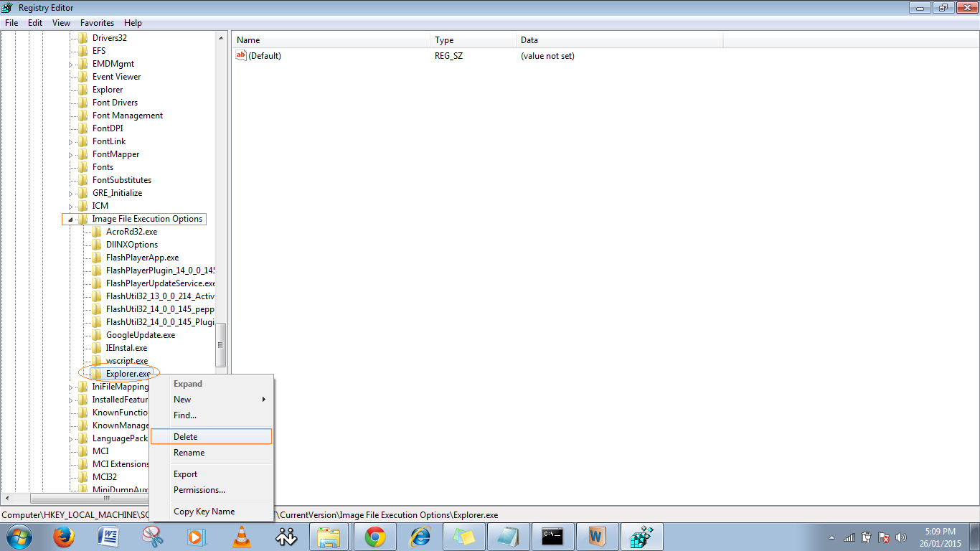This screenshot has width=980, height=551.
Task: Click the speaker icon in the system tray
Action: point(901,536)
